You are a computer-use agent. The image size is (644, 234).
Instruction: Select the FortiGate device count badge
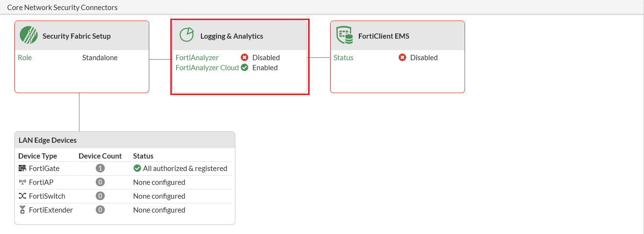click(100, 169)
